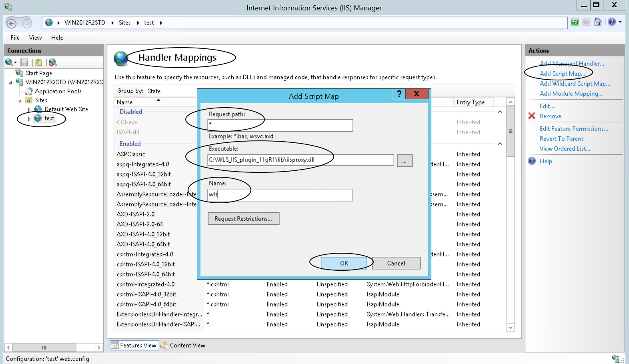
Task: Select the test site in Connections tree
Action: [x=49, y=118]
